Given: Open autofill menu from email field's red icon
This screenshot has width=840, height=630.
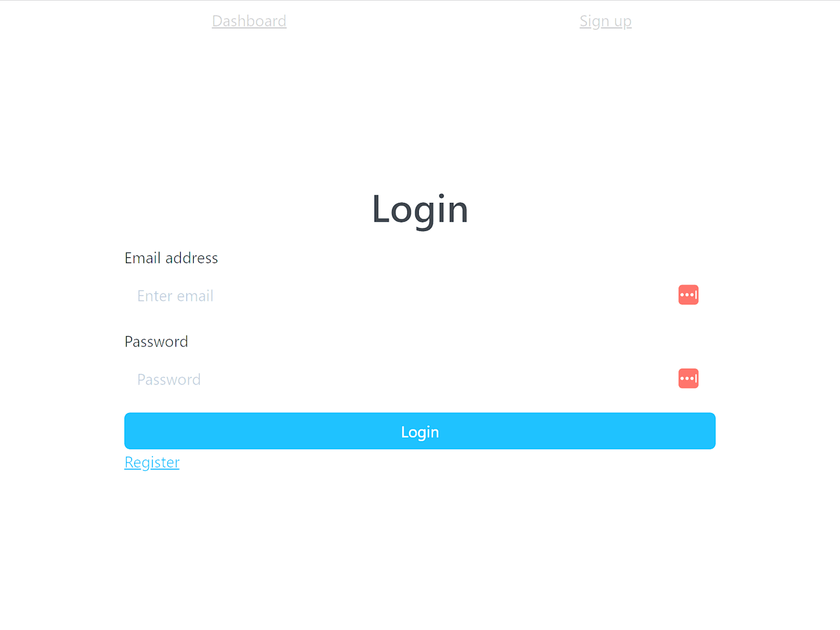Looking at the screenshot, I should pos(688,295).
